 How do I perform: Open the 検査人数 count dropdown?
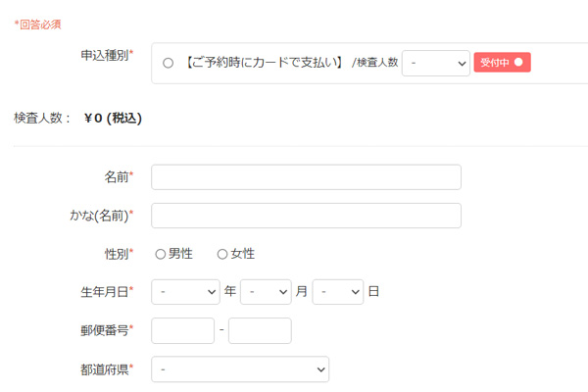pos(436,63)
